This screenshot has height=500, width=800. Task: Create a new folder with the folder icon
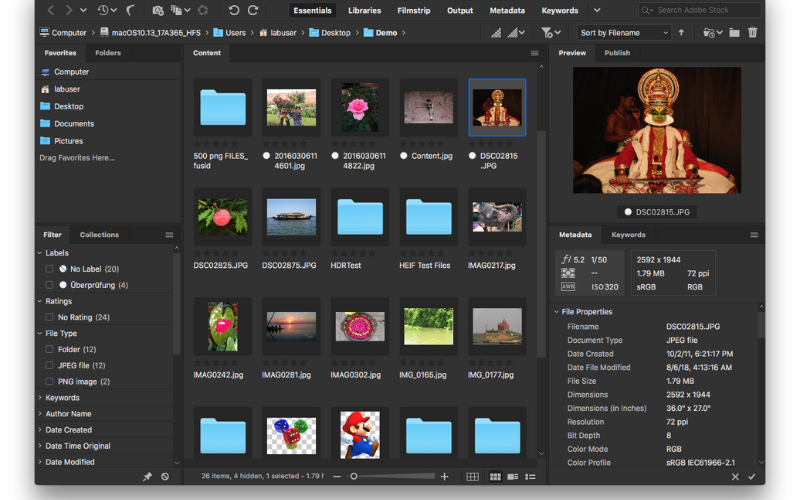[734, 32]
